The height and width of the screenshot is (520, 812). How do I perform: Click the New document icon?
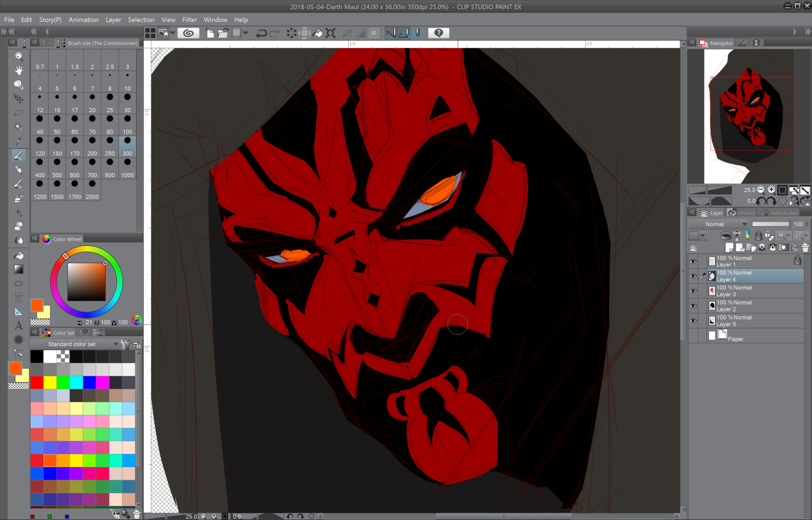click(210, 33)
